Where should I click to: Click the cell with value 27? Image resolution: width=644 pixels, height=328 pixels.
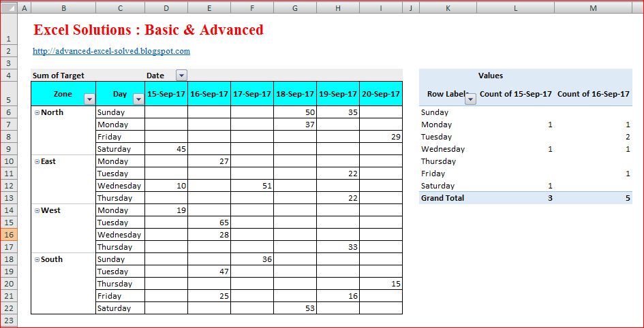point(209,161)
